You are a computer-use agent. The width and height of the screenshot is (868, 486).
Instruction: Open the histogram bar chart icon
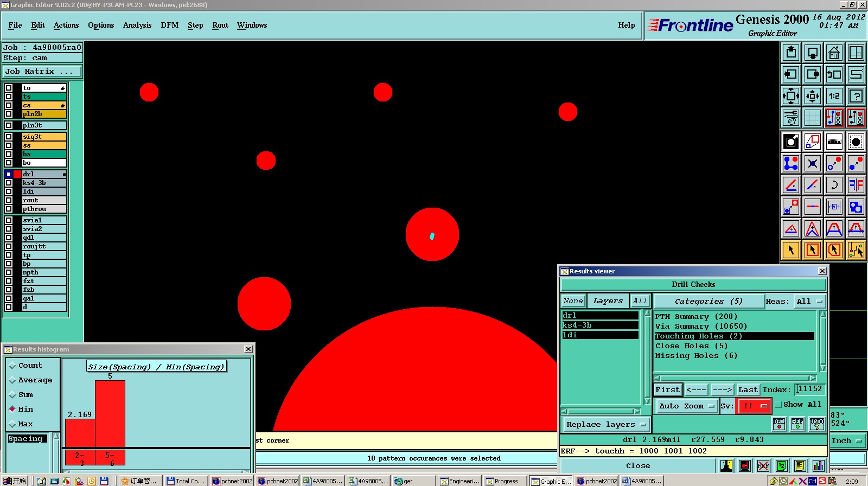pyautogui.click(x=818, y=465)
